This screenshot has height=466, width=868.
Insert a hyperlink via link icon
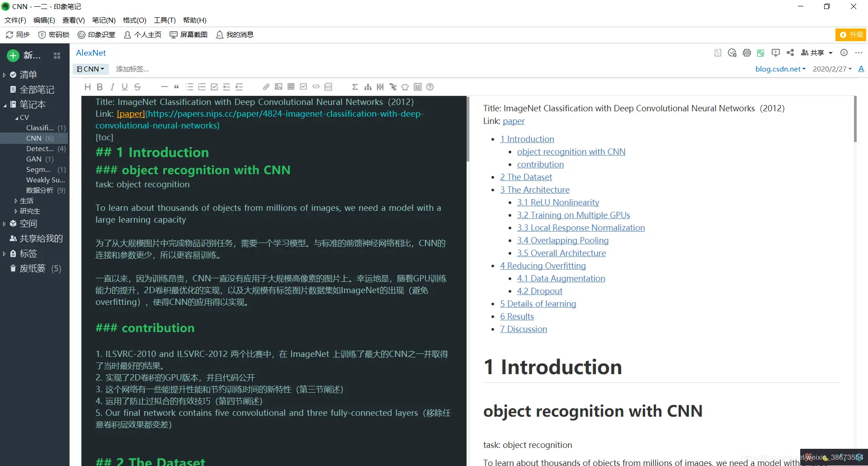pyautogui.click(x=266, y=87)
